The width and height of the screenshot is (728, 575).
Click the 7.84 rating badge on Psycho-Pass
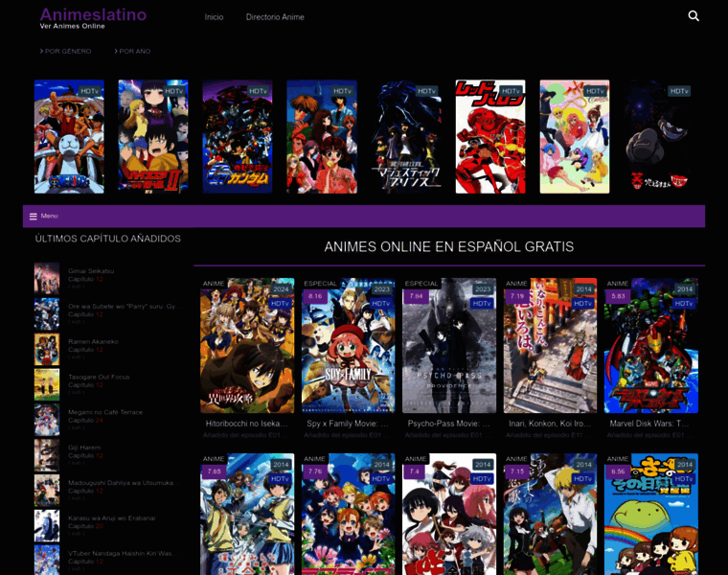[x=416, y=296]
